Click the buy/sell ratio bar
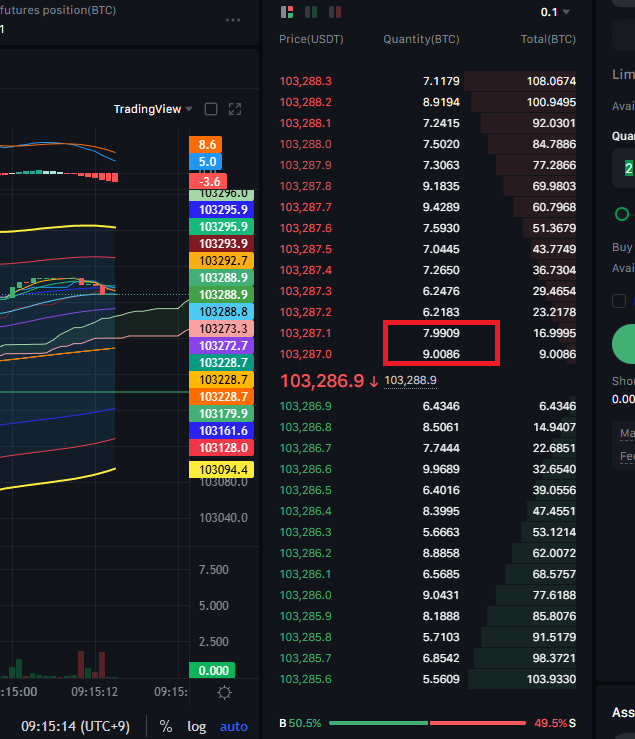The height and width of the screenshot is (739, 635). tap(427, 723)
